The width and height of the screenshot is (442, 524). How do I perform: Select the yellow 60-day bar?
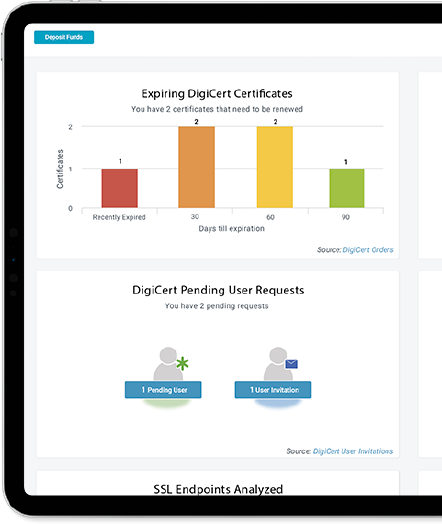(x=275, y=167)
